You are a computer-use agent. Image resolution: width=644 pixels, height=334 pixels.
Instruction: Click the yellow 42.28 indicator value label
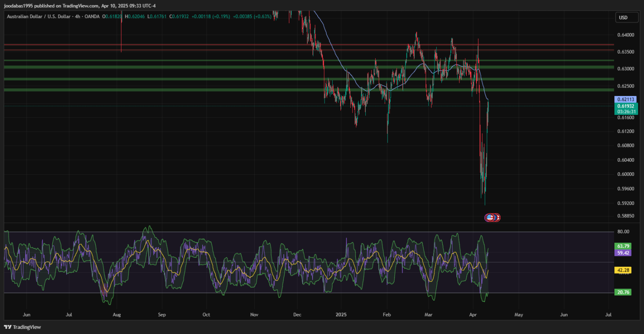click(x=623, y=270)
